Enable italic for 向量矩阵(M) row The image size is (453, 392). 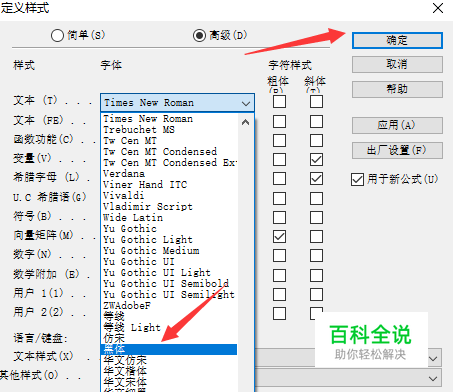[316, 237]
